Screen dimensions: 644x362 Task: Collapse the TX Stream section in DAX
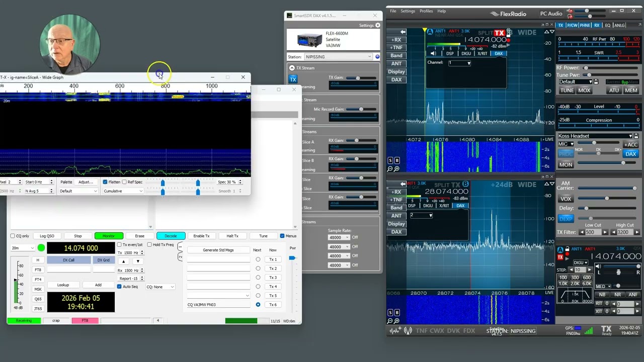292,68
